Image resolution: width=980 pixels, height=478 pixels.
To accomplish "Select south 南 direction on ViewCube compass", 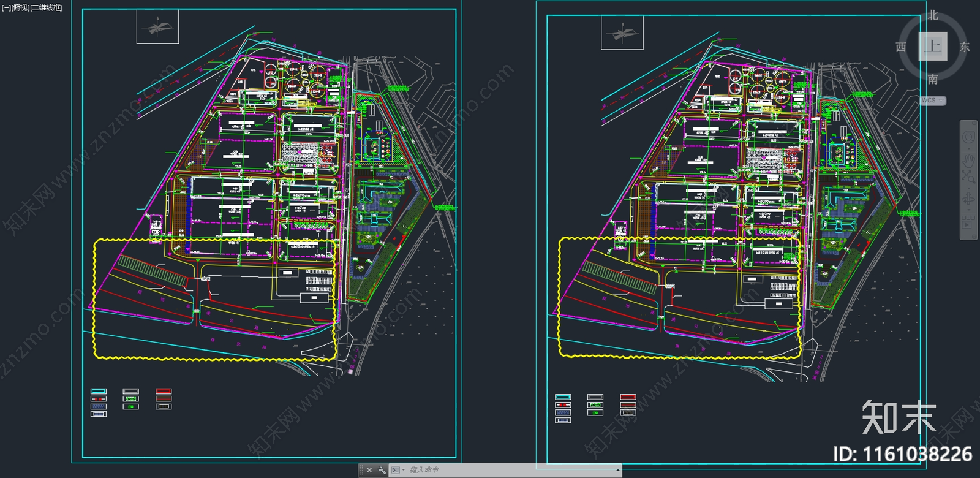I will 933,79.
